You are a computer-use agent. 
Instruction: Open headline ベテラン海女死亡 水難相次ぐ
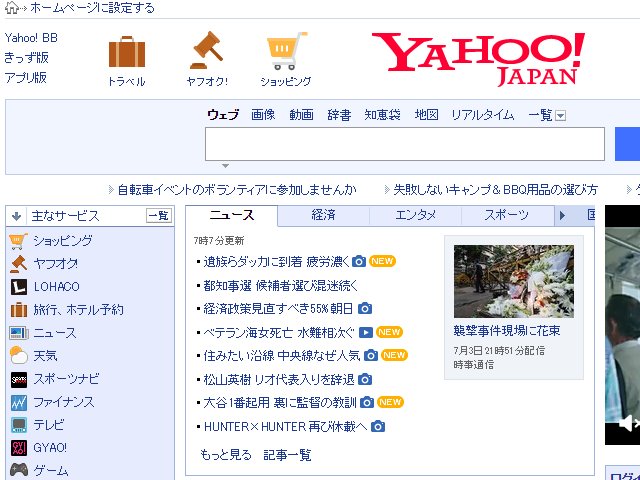[279, 333]
